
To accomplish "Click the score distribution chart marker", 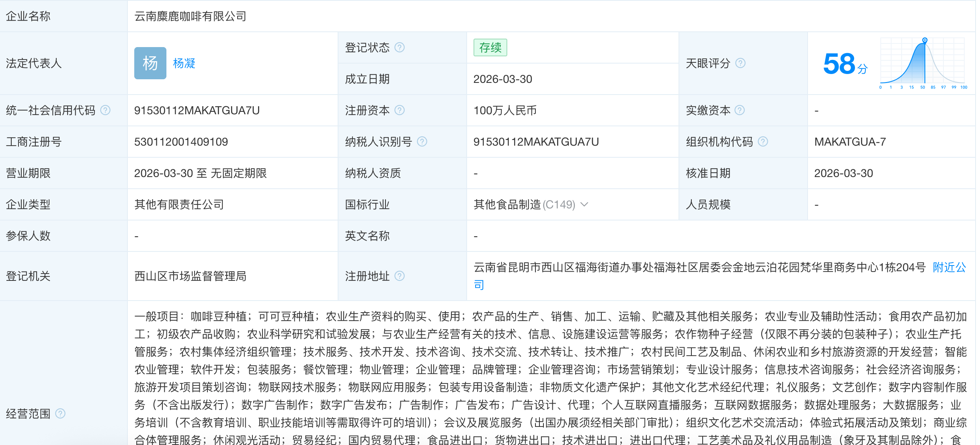I will coord(925,40).
